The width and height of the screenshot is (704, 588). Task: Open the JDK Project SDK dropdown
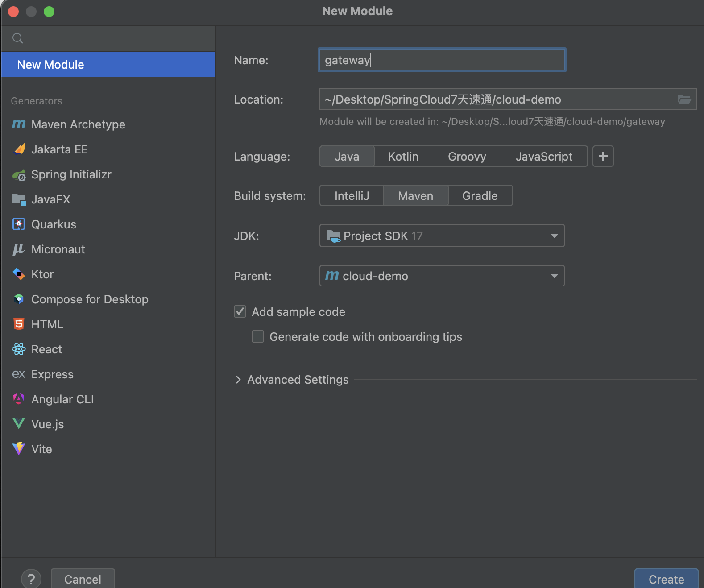442,236
